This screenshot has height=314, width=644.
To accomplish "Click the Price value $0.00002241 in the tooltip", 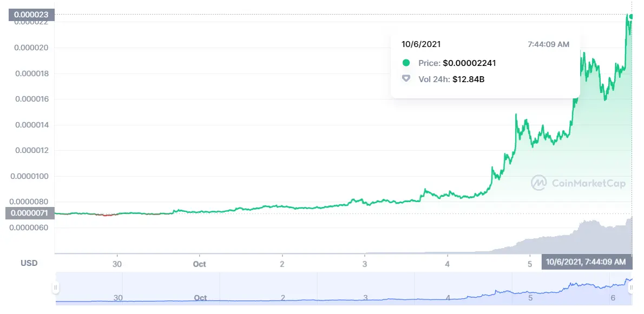I will (469, 63).
